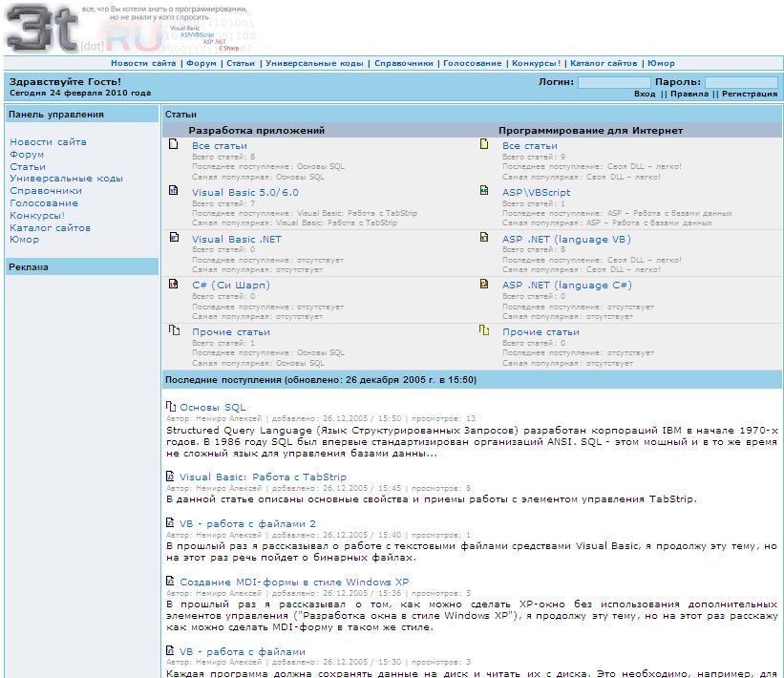
Task: Open 'Создание MDI-формы в стиле Windows XP'
Action: (294, 583)
